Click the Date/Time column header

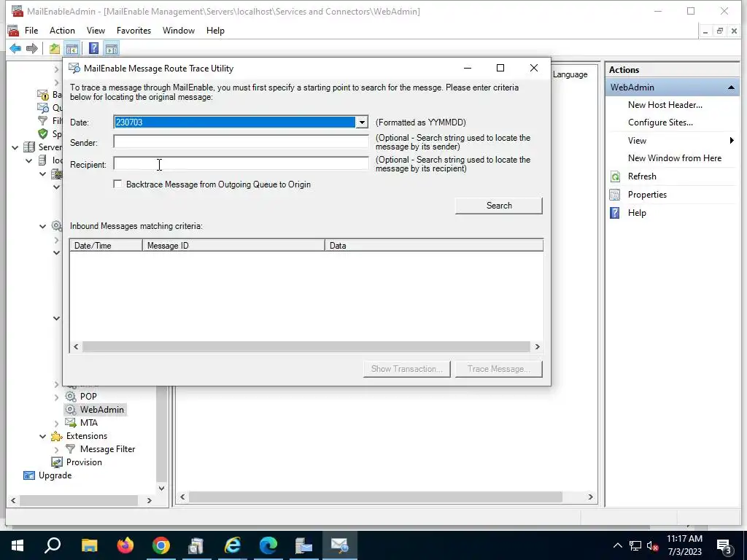click(107, 246)
